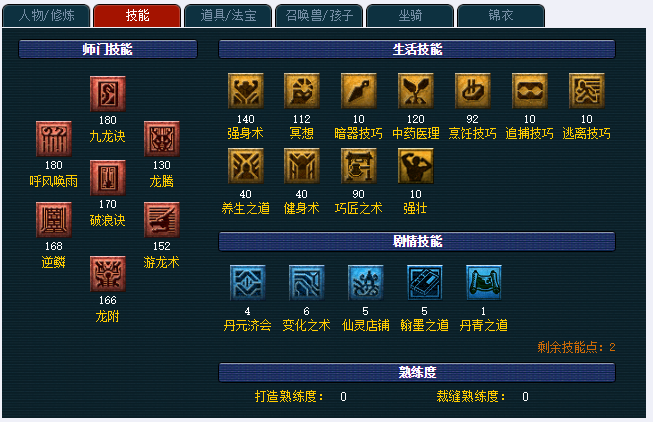653x422 pixels.
Task: Select the 暗器技巧 dart icon
Action: pos(359,91)
